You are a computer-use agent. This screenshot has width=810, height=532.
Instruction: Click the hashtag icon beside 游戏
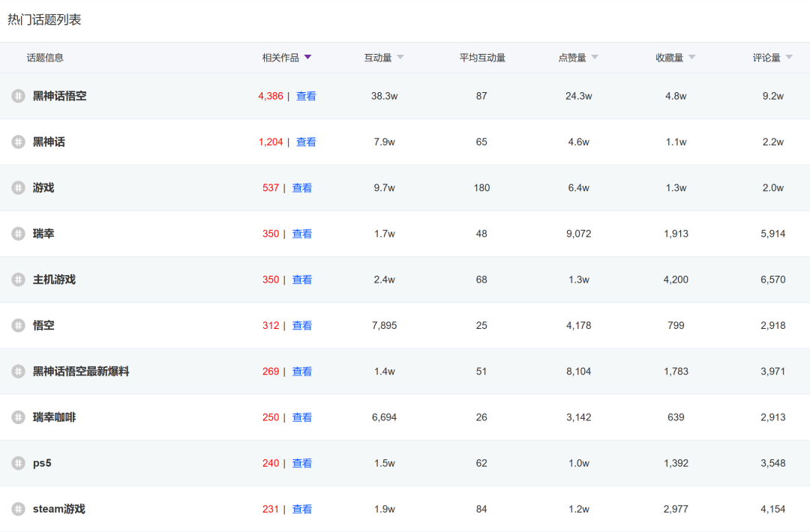tap(18, 188)
